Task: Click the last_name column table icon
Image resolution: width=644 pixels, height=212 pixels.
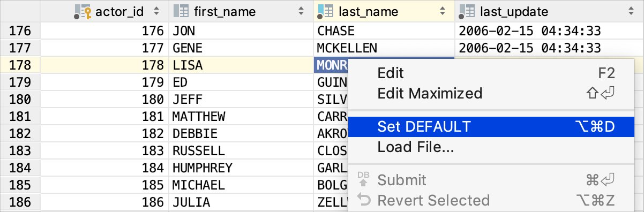Action: click(x=325, y=11)
